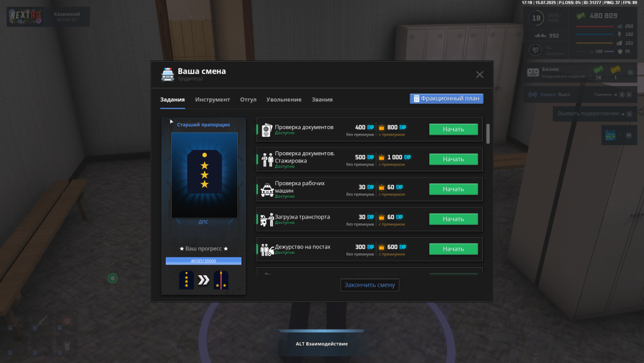The width and height of the screenshot is (644, 363).
Task: Click the 300 EXP reward value
Action: point(364,247)
